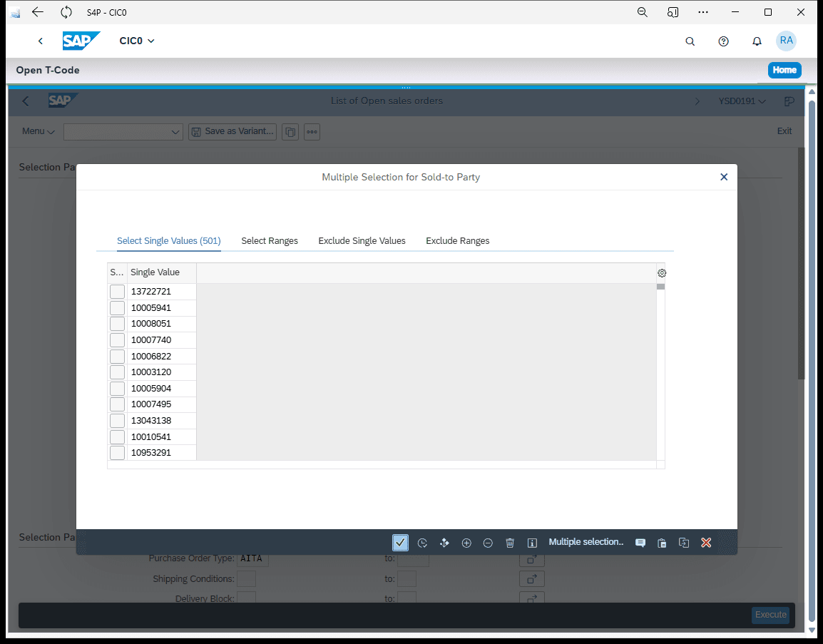This screenshot has width=823, height=644.
Task: Click the Execute button at the bottom
Action: tap(770, 615)
